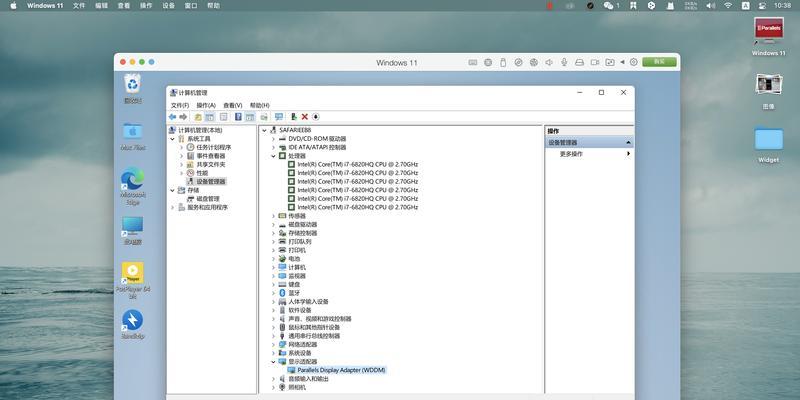Select 性能 in the left tree
The image size is (800, 400).
202,173
